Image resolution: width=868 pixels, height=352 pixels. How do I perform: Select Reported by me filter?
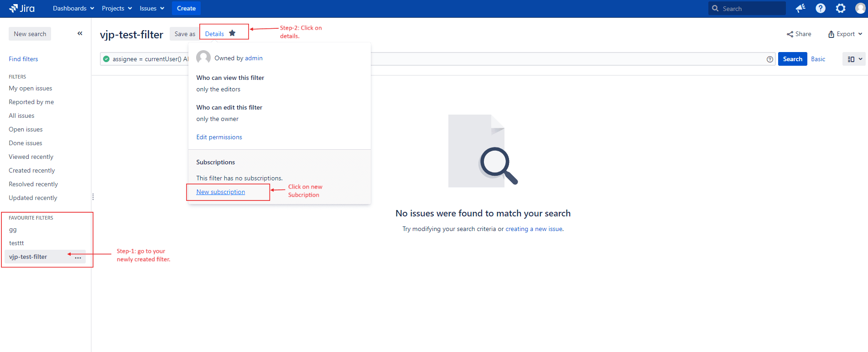coord(31,102)
